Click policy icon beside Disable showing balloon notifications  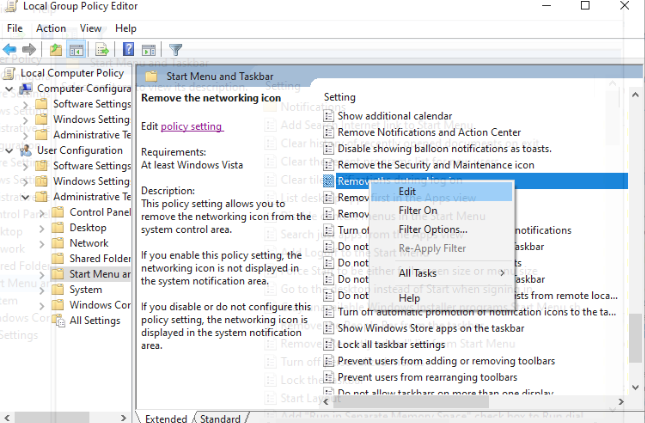[x=328, y=149]
